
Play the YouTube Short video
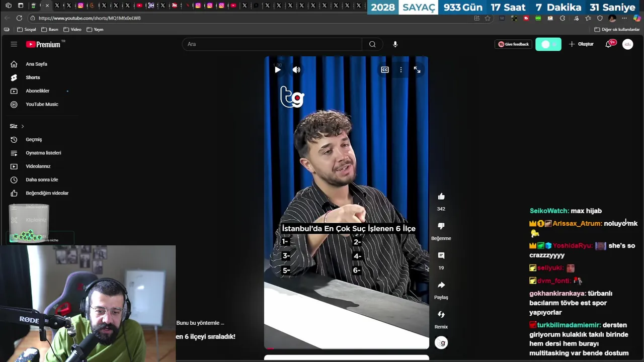[x=278, y=70]
